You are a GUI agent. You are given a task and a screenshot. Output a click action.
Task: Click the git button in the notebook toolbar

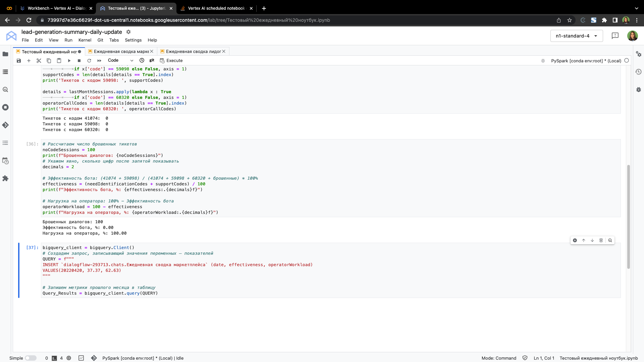tap(152, 60)
